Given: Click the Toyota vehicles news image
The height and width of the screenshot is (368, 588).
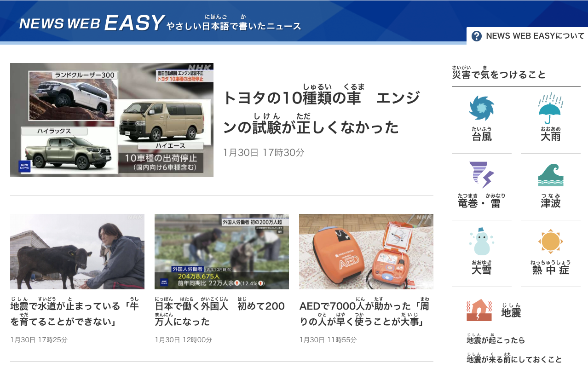Looking at the screenshot, I should tap(112, 120).
